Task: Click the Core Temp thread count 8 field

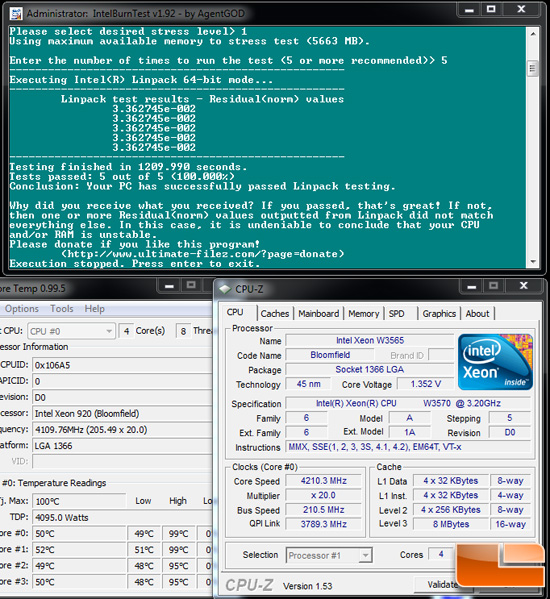Action: point(183,331)
